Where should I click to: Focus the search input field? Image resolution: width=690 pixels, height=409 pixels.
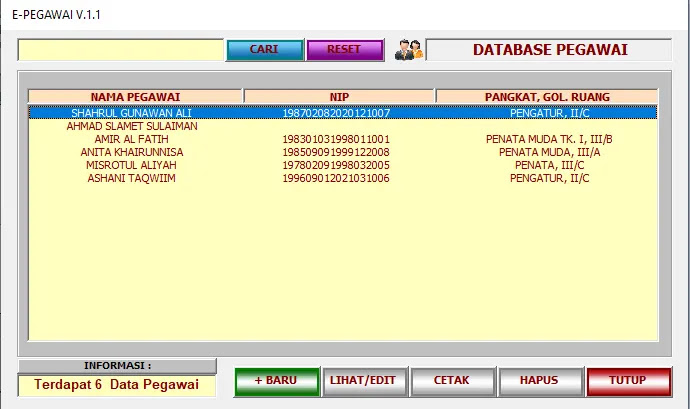tap(121, 50)
